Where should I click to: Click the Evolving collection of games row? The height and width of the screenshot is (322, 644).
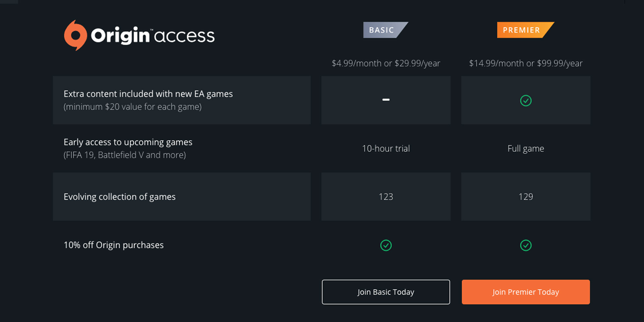[119, 197]
